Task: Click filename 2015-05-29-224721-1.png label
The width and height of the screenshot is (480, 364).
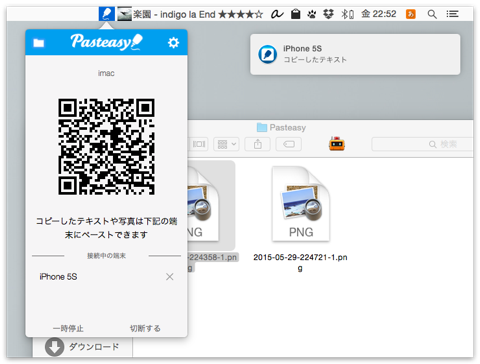Action: [x=300, y=262]
